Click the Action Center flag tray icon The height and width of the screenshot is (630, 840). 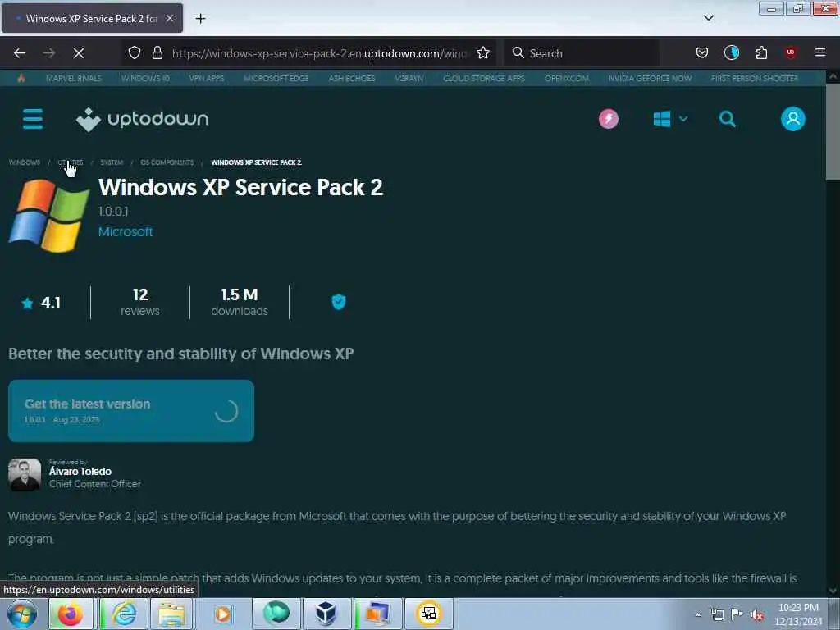737,614
